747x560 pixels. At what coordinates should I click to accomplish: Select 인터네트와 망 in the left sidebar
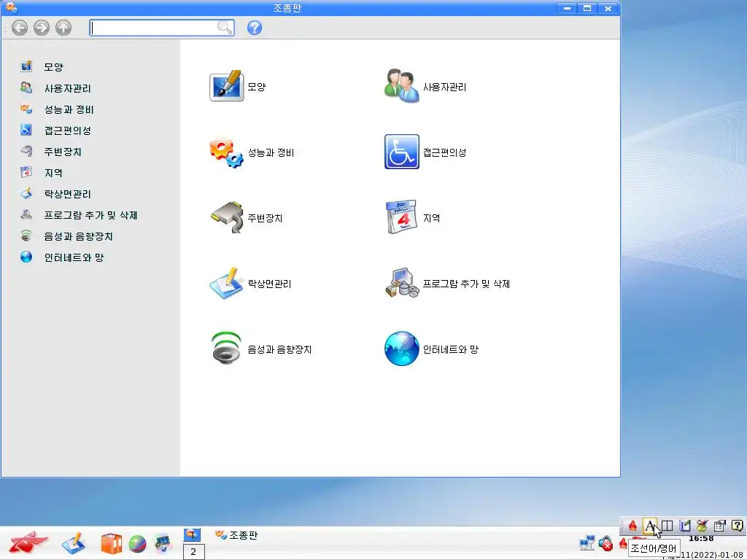pos(74,257)
